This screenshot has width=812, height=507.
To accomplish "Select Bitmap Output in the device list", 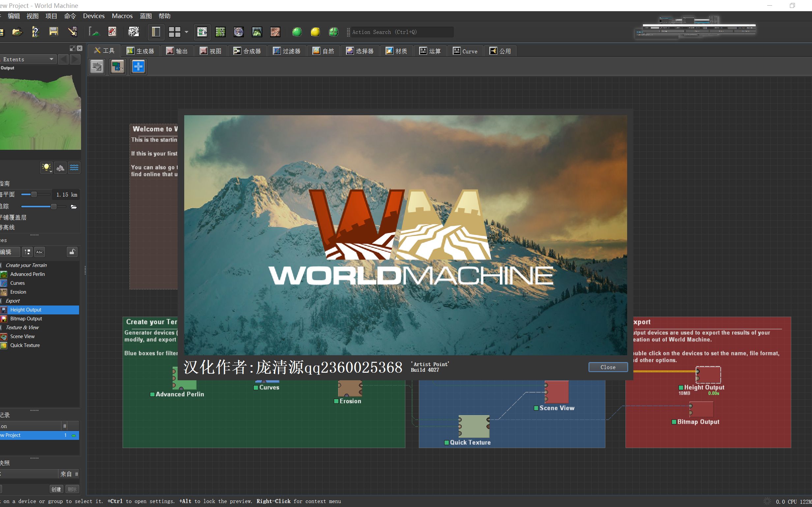I will 26,319.
